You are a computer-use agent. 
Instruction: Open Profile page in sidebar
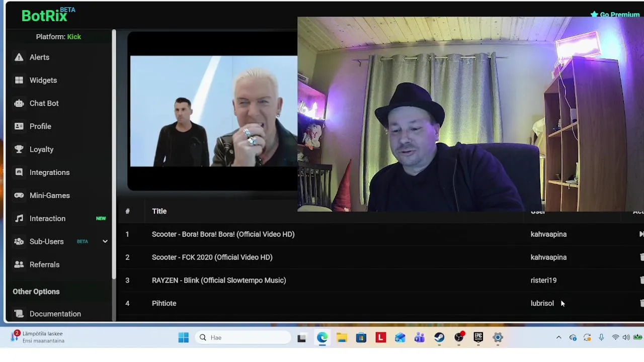[x=40, y=126]
